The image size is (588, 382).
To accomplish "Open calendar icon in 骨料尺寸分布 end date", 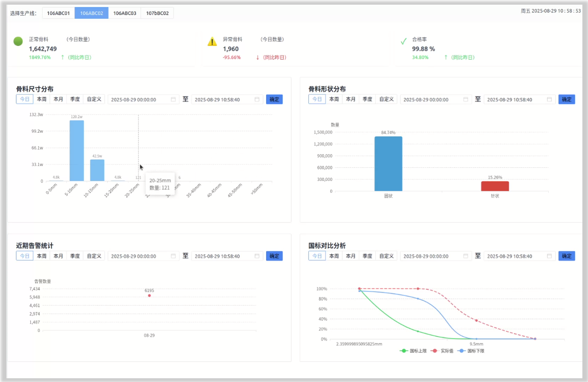I will point(257,100).
